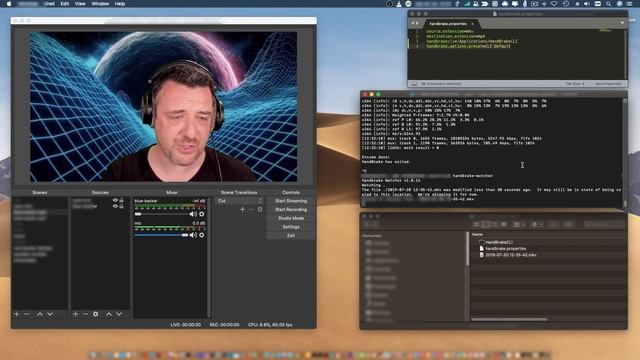The height and width of the screenshot is (360, 640).
Task: Switch Finder to column view
Action: (x=495, y=224)
